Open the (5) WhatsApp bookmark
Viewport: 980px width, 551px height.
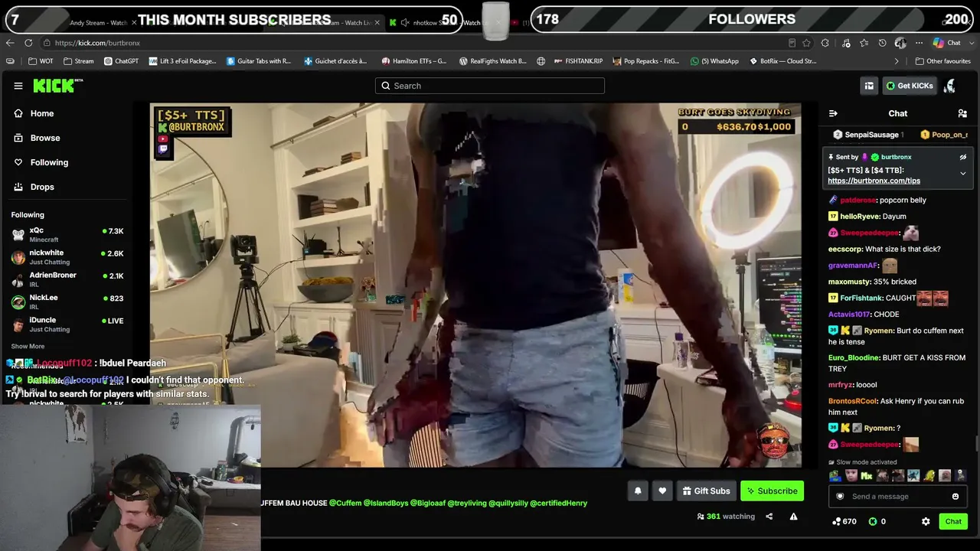714,61
